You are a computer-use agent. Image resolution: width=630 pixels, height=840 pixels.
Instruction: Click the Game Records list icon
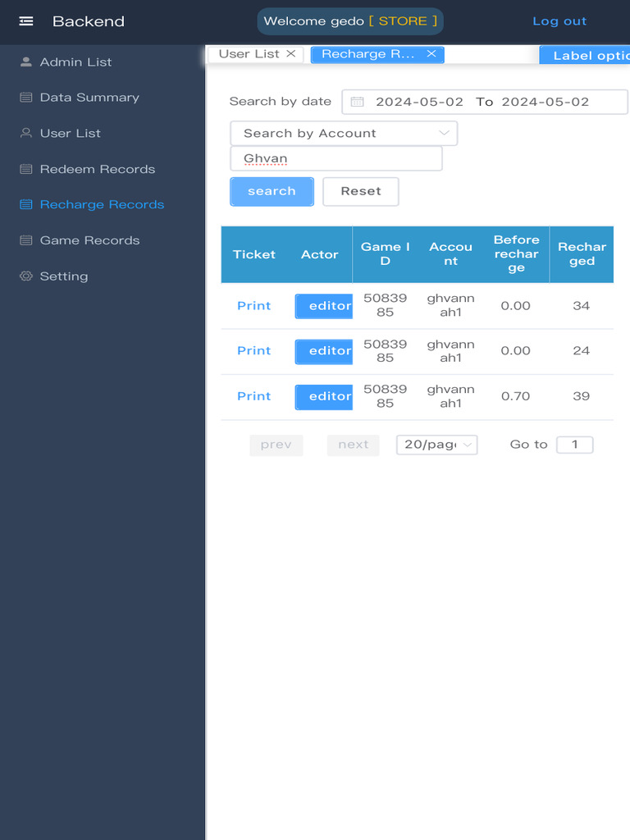pos(25,240)
